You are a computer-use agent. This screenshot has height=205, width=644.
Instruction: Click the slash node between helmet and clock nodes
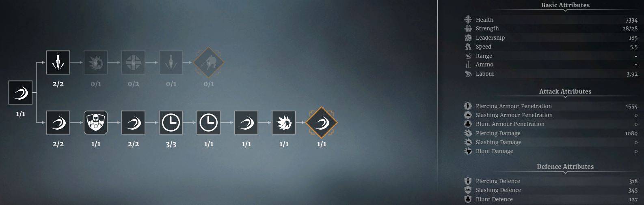133,122
